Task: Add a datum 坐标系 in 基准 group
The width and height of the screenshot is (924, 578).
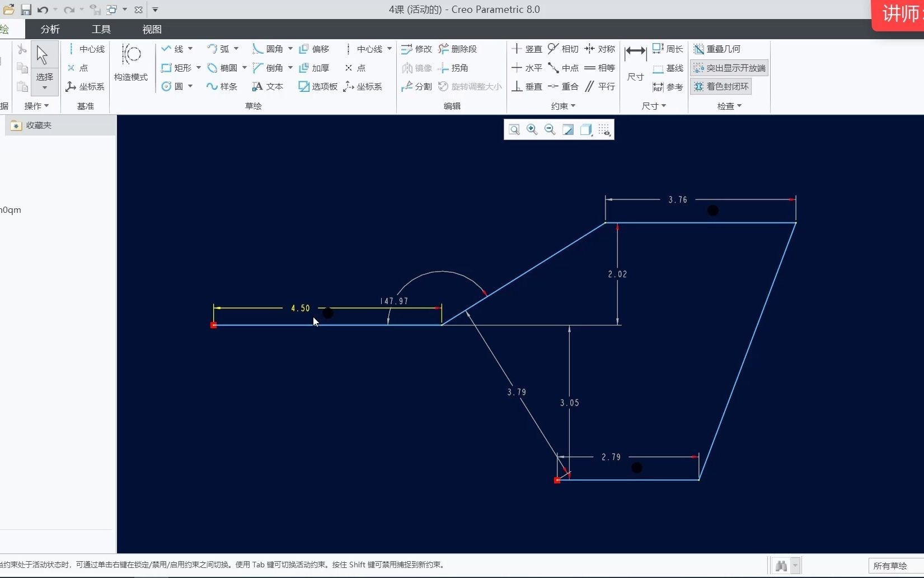Action: pyautogui.click(x=85, y=86)
